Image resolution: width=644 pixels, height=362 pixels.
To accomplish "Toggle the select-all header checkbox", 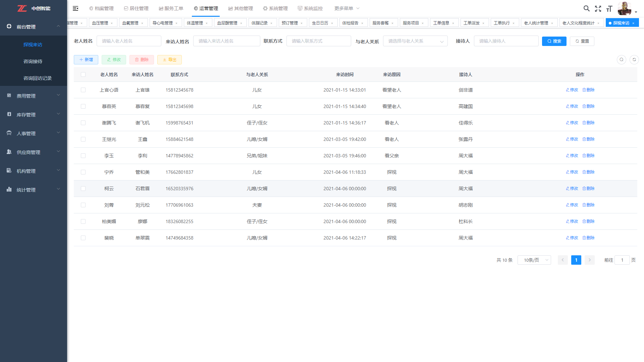I will point(83,74).
